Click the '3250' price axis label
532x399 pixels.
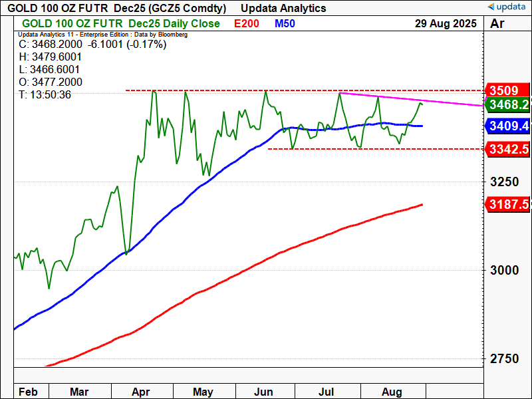coord(505,182)
